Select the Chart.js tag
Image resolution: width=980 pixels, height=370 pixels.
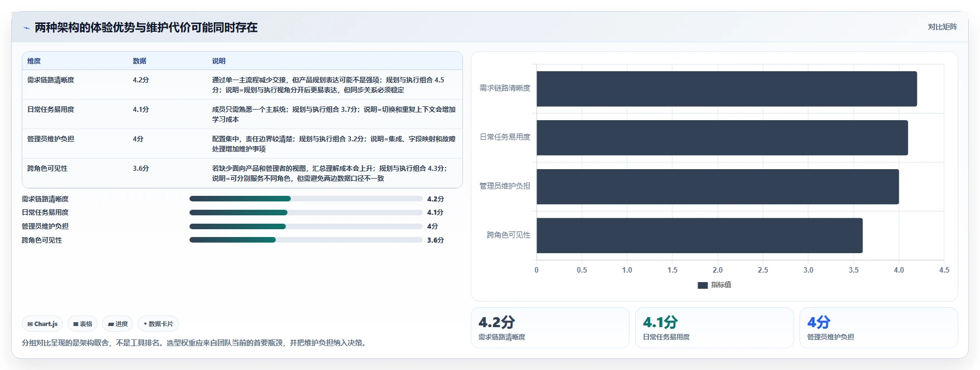42,324
